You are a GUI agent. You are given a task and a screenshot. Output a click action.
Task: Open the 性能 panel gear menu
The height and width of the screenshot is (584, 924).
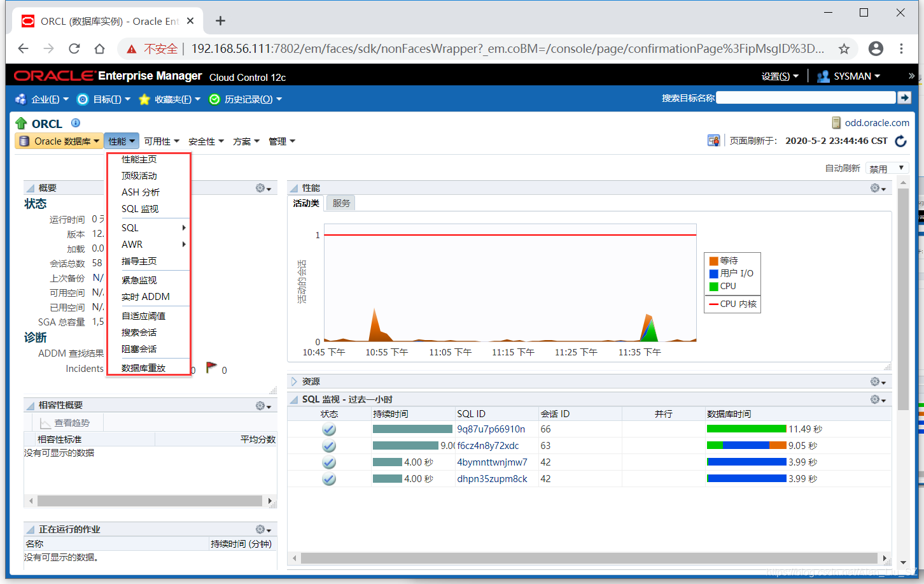pyautogui.click(x=878, y=188)
